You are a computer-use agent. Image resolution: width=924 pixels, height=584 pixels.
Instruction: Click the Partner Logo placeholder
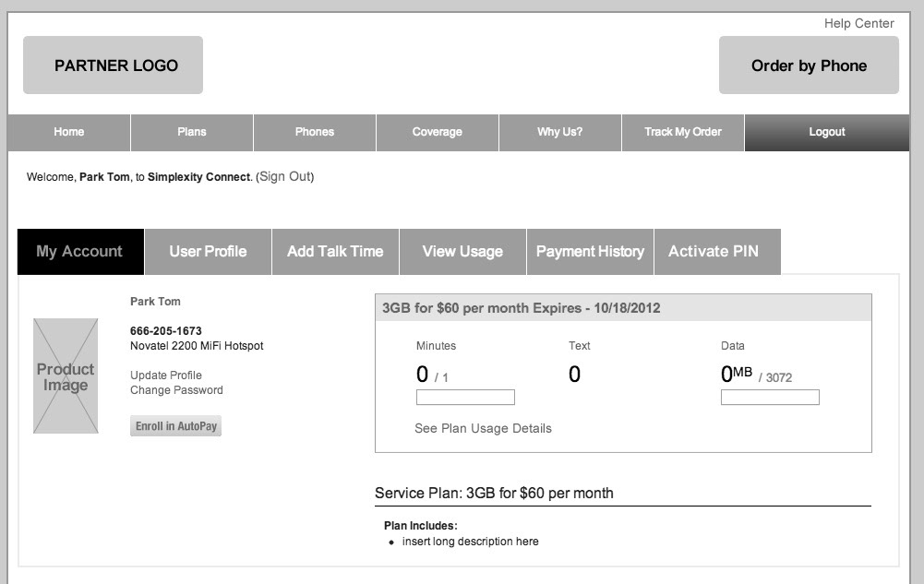point(113,66)
